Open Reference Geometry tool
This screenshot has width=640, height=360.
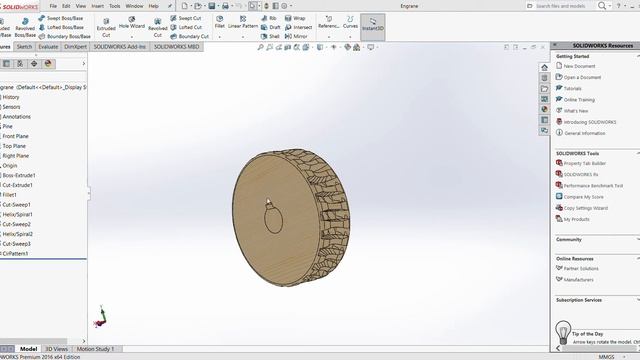click(x=329, y=22)
